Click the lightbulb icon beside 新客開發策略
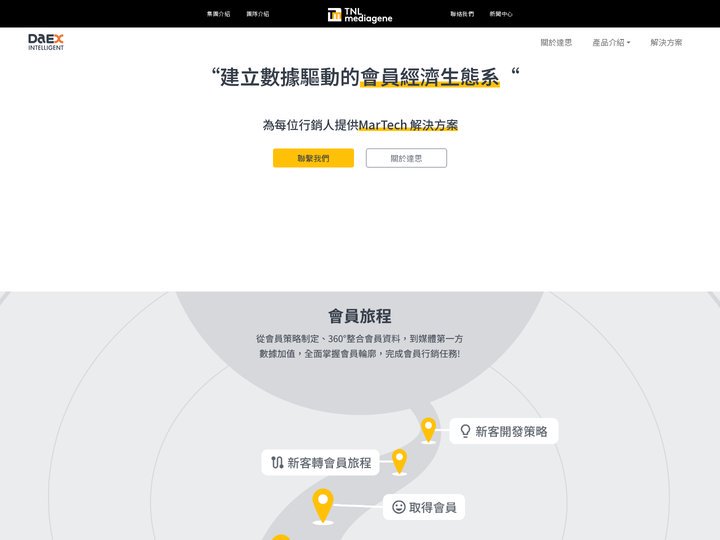 click(465, 431)
